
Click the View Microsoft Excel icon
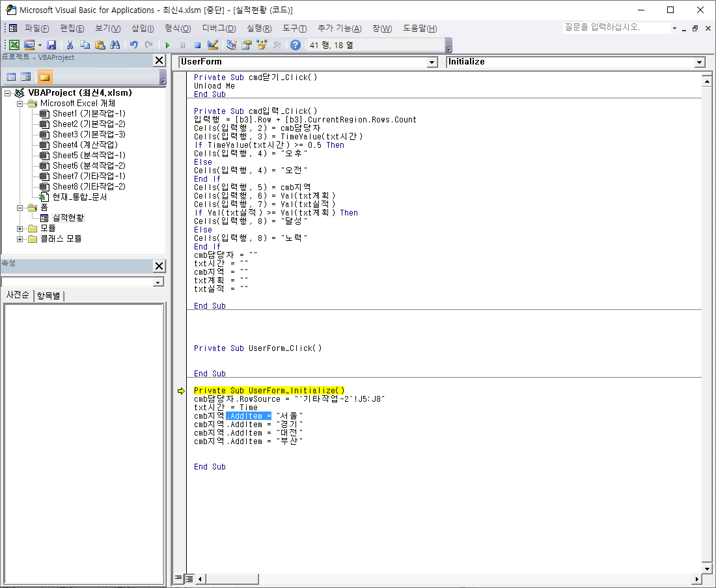point(13,45)
